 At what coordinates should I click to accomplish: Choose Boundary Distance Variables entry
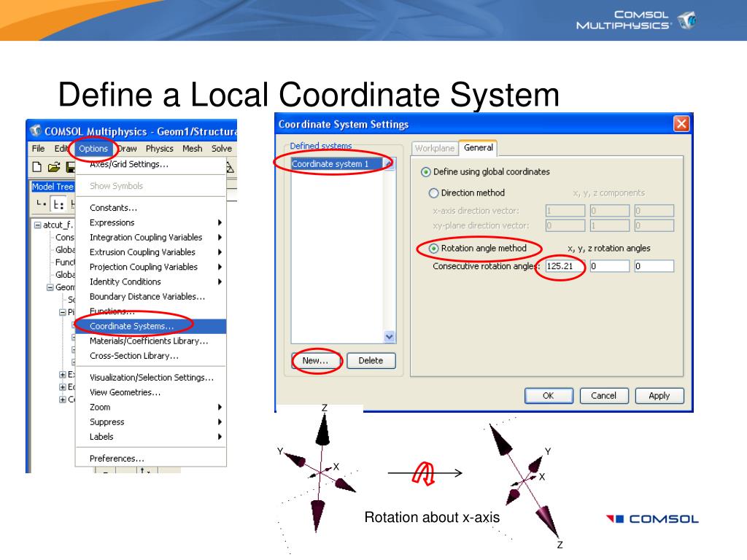pyautogui.click(x=150, y=296)
